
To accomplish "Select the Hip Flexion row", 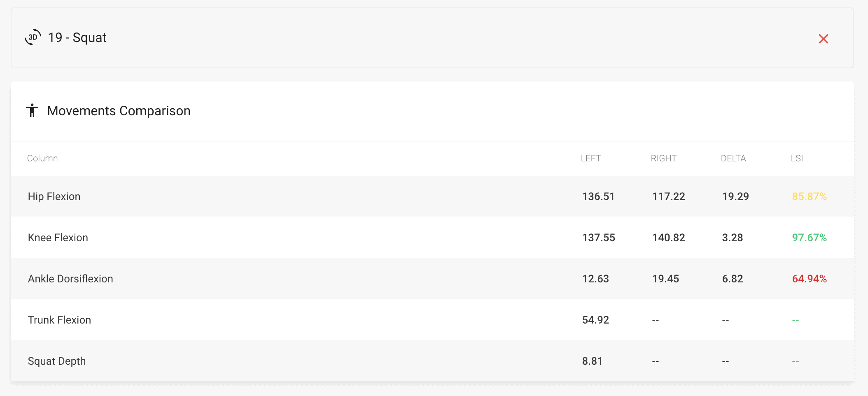I will (432, 196).
